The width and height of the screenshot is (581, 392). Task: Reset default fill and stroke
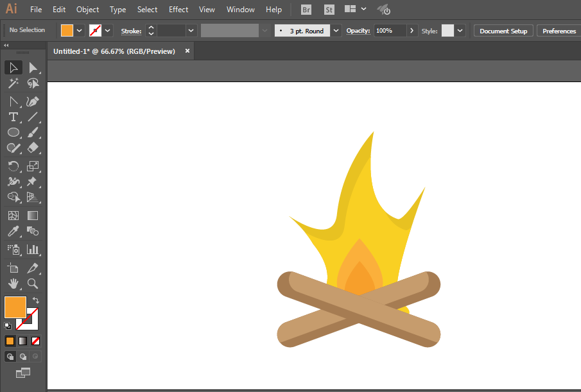tap(8, 326)
